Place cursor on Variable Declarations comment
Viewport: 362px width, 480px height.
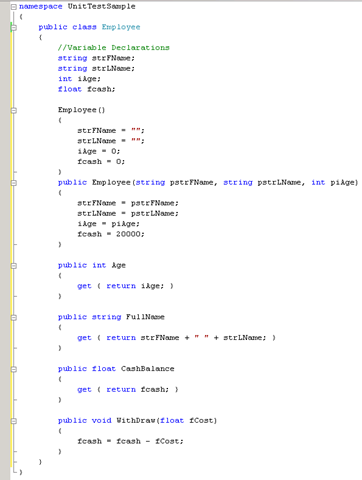114,48
